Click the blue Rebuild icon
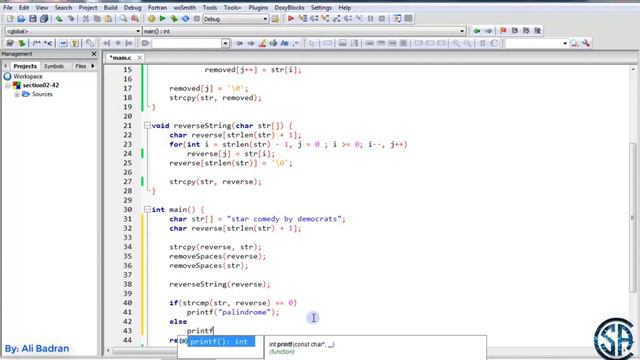Viewport: 640px width, 360px height. click(x=185, y=19)
